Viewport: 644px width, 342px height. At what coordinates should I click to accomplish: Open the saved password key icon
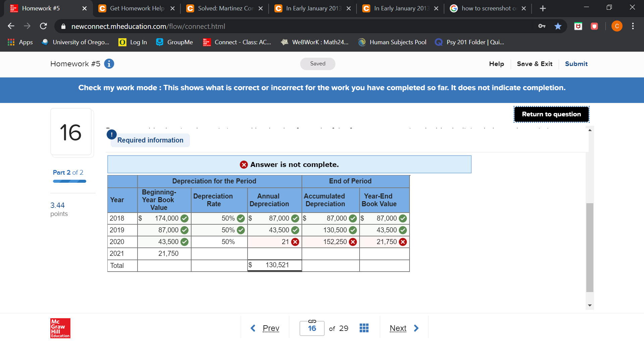click(x=542, y=26)
